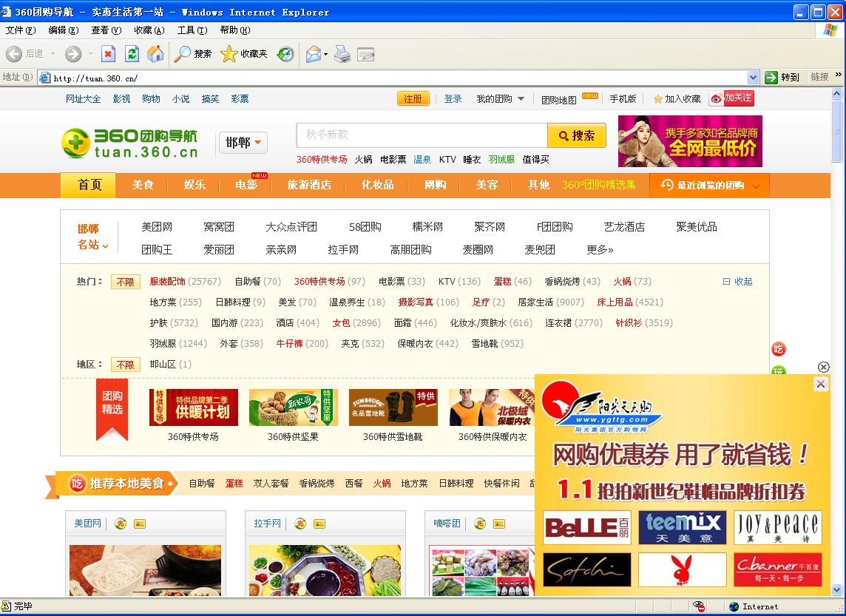This screenshot has width=846, height=616.
Task: Click the vertical scrollbar up arrow
Action: pyautogui.click(x=837, y=93)
